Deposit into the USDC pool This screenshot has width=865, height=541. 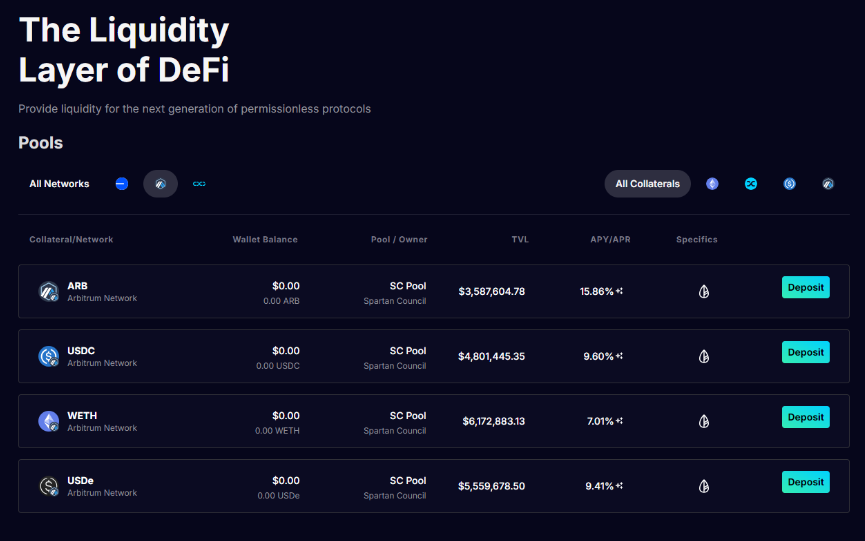pyautogui.click(x=805, y=352)
